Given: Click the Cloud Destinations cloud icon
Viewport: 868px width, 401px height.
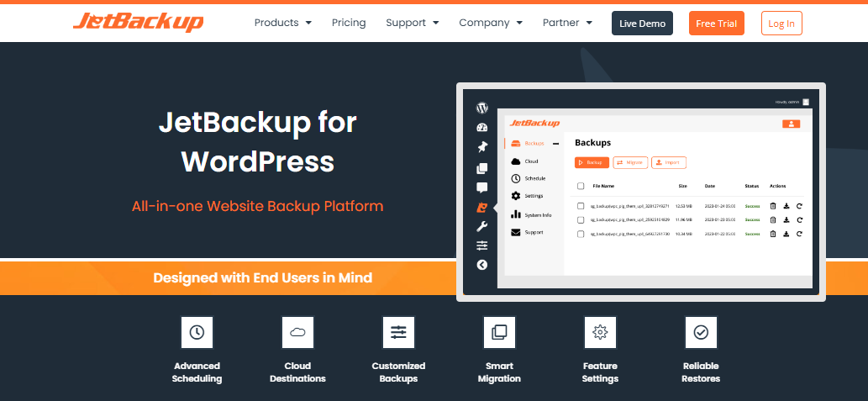Looking at the screenshot, I should coord(297,332).
